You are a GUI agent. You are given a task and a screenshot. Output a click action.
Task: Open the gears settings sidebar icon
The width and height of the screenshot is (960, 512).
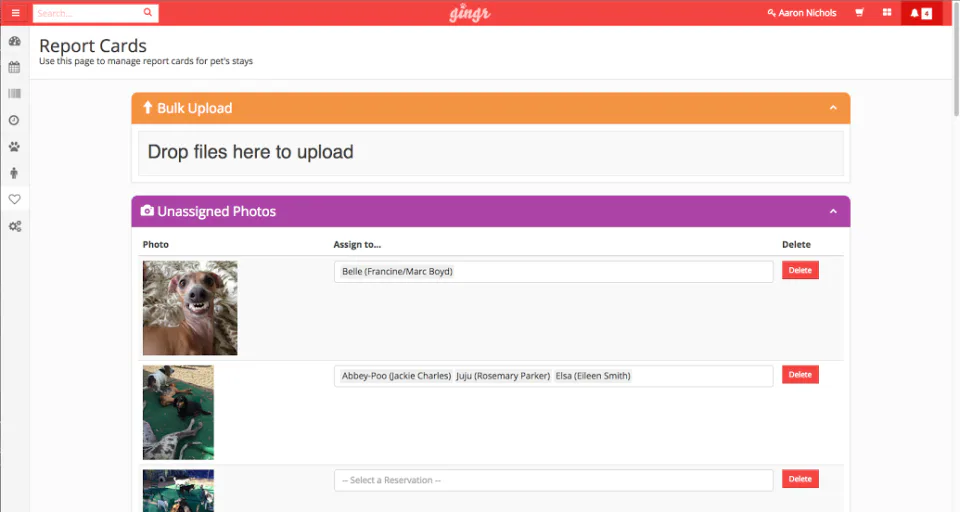[x=15, y=226]
